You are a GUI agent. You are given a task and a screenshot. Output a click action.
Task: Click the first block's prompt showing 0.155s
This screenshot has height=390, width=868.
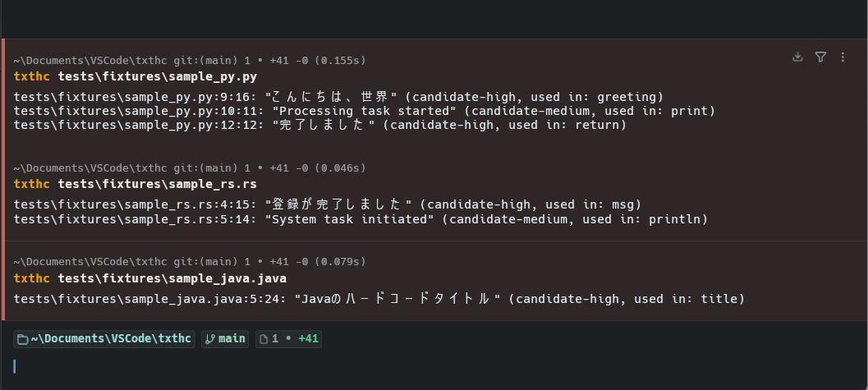(190, 60)
